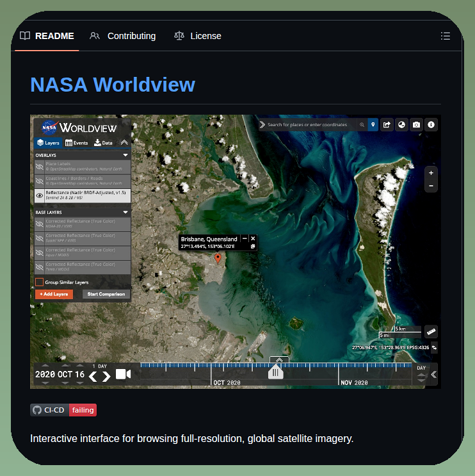The width and height of the screenshot is (475, 476).
Task: Click the 1 DAY interval selector
Action: point(99,366)
